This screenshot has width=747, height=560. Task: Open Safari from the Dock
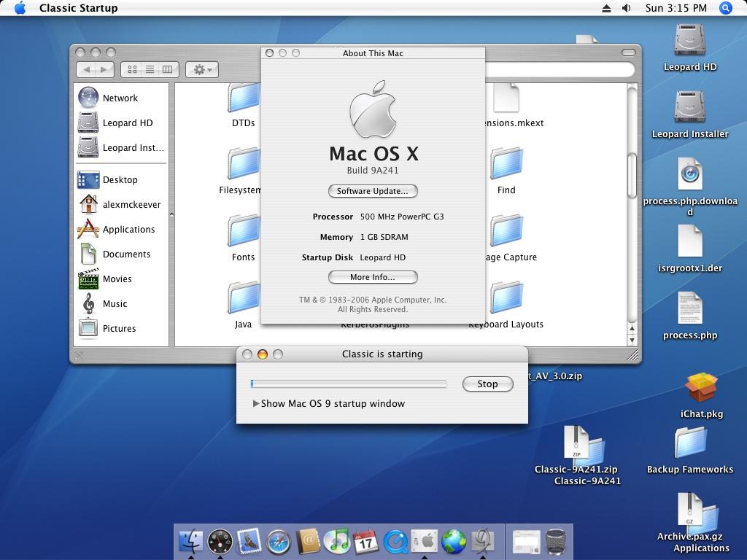coord(278,542)
